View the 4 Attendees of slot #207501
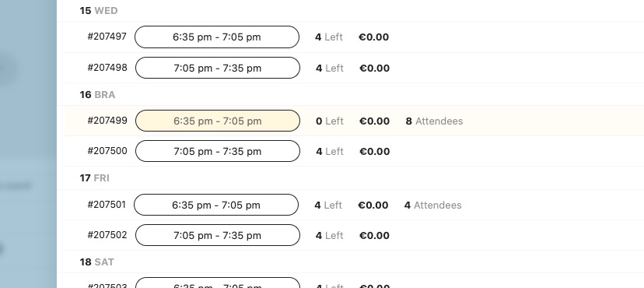This screenshot has width=644, height=288. point(433,205)
